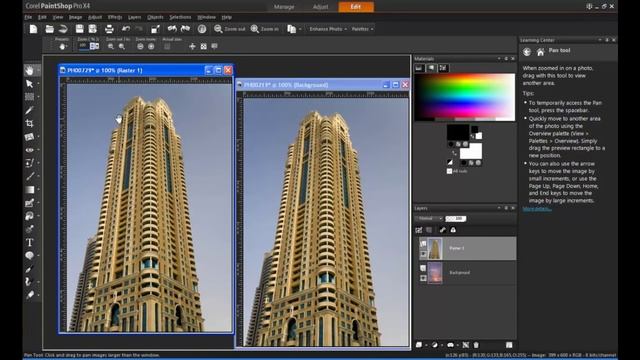The height and width of the screenshot is (360, 640).
Task: Toggle the All tools checkbox
Action: click(449, 171)
